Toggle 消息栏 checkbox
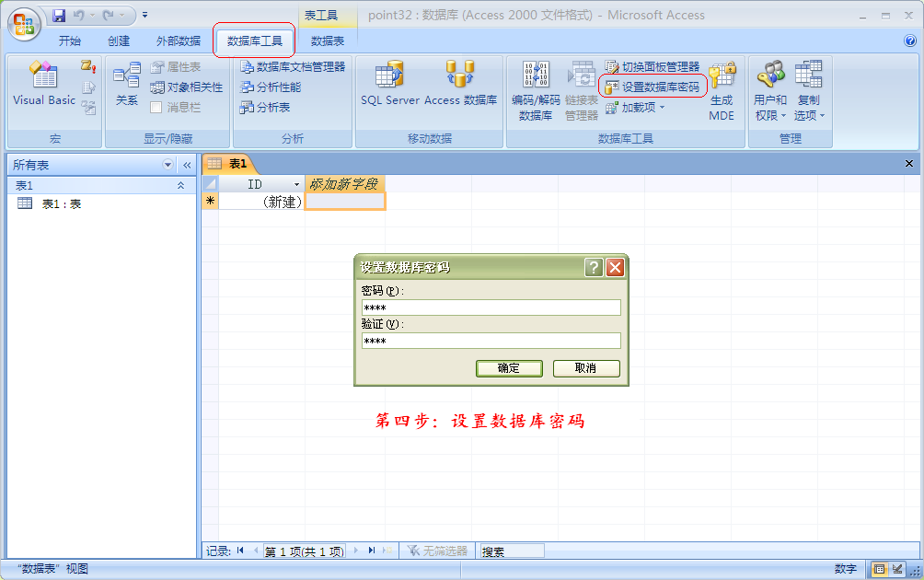Image resolution: width=924 pixels, height=580 pixels. pos(156,108)
